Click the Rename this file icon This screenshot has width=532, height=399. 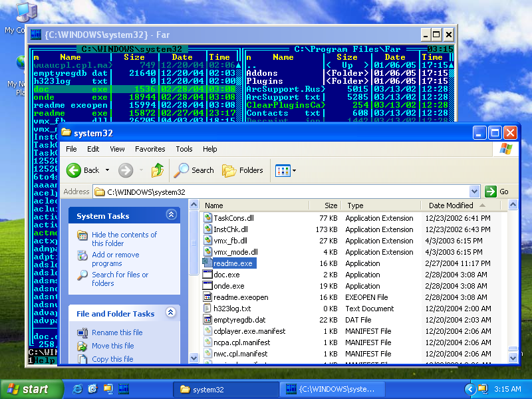82,332
